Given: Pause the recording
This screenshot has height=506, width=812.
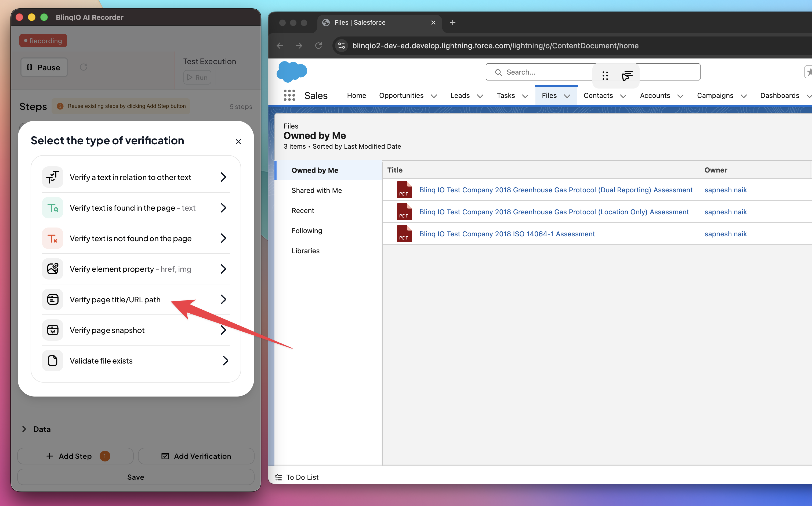Looking at the screenshot, I should (44, 67).
